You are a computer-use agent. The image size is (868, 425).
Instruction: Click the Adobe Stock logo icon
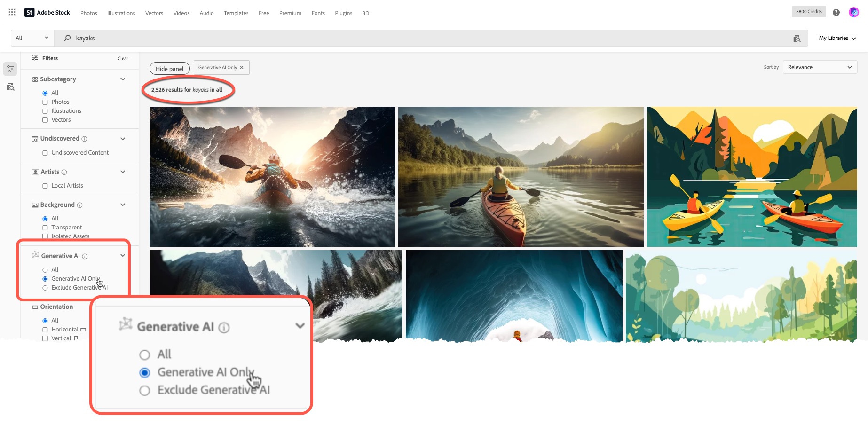click(30, 13)
